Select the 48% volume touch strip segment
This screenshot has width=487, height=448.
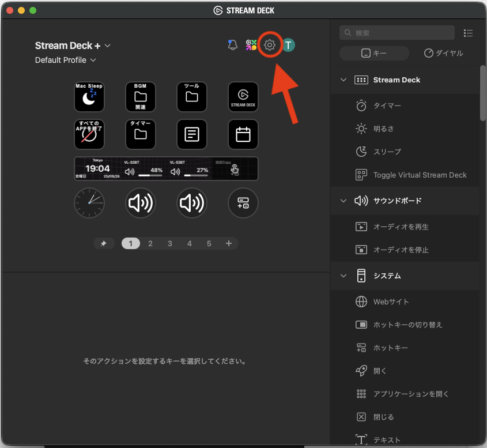[143, 169]
